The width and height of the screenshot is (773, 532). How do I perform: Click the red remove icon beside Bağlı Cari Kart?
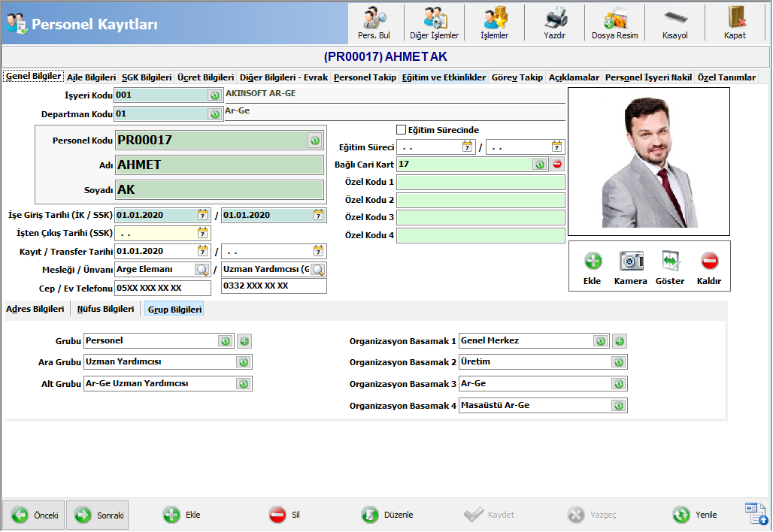[557, 165]
